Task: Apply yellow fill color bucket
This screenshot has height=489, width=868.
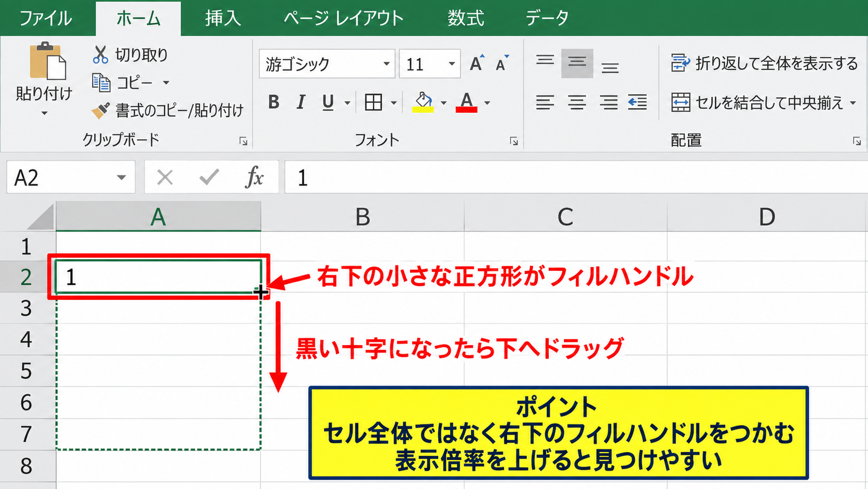Action: (423, 102)
